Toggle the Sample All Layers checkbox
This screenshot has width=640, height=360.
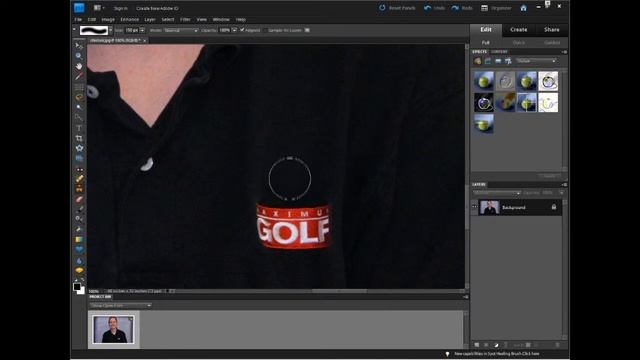265,30
